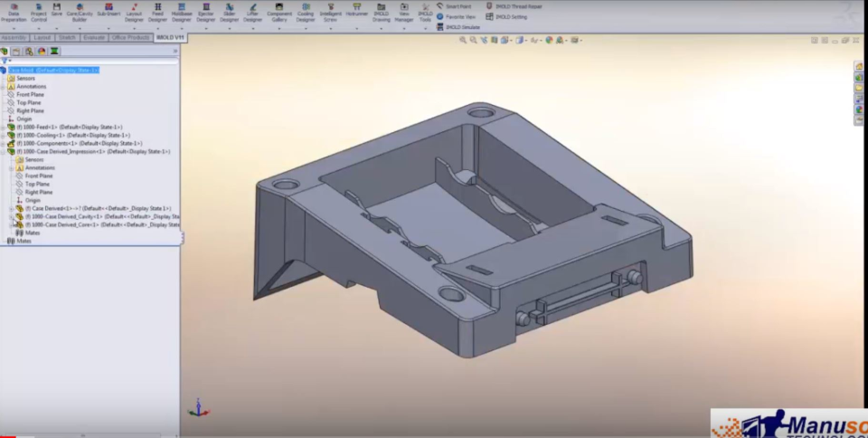
Task: Select the Case Mold root assembly node
Action: pos(53,70)
